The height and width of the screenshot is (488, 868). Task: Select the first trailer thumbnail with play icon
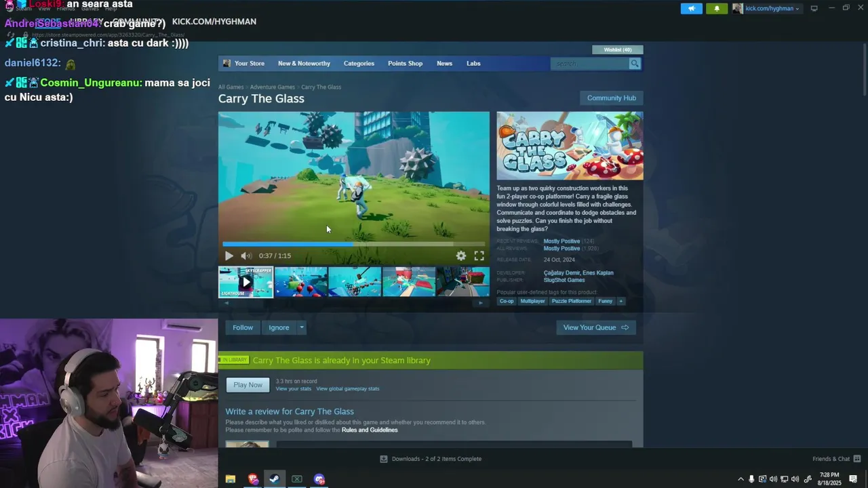pyautogui.click(x=246, y=282)
